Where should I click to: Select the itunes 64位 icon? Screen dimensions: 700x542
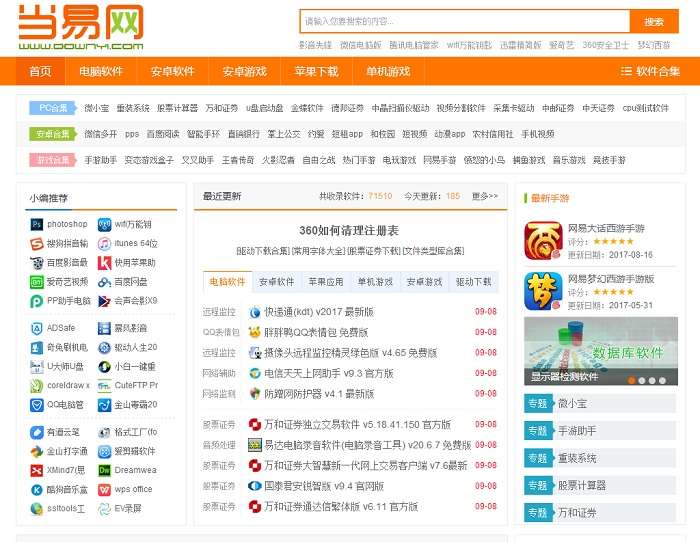(104, 243)
